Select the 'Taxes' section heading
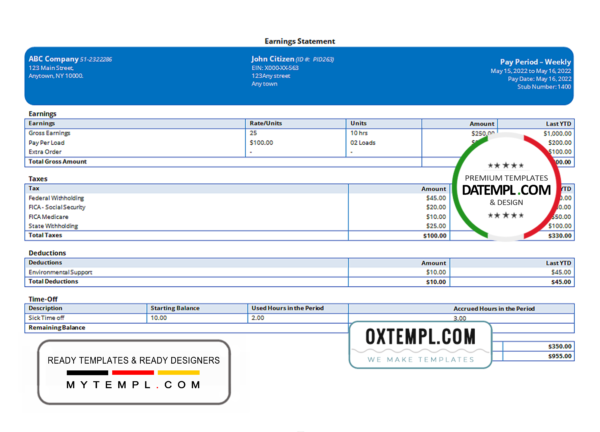The image size is (600, 432). [x=38, y=179]
